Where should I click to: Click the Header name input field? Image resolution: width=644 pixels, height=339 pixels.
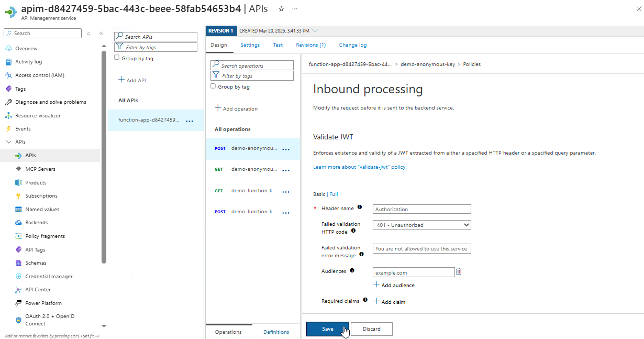click(422, 210)
